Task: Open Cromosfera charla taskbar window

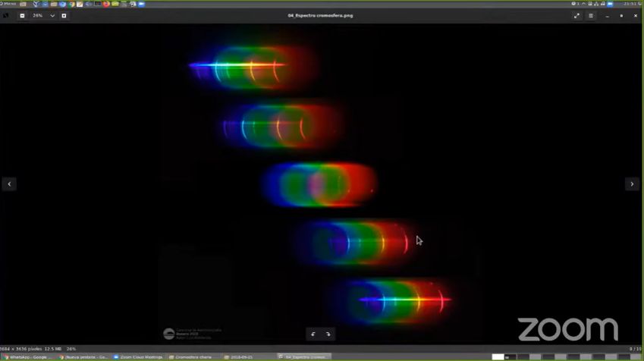Action: (193, 356)
